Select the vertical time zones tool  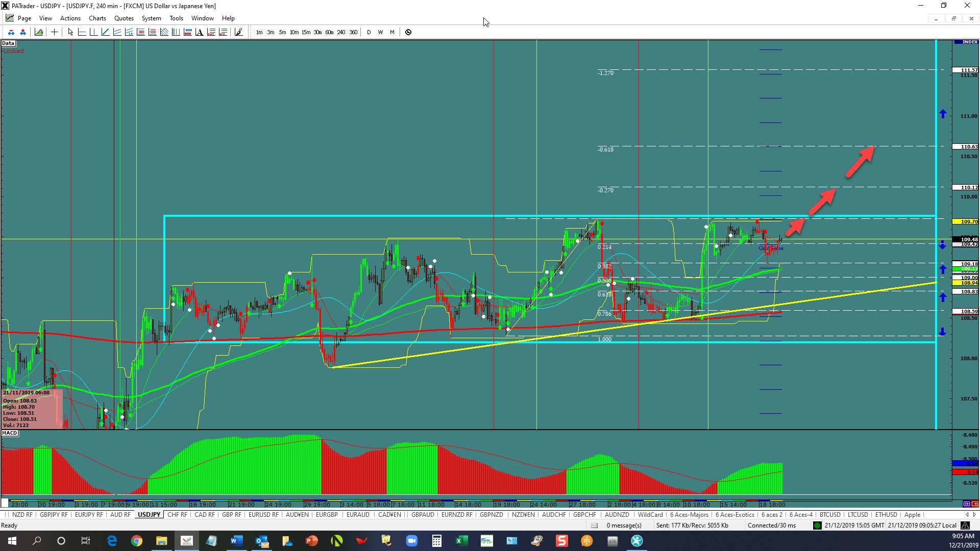pos(176,32)
